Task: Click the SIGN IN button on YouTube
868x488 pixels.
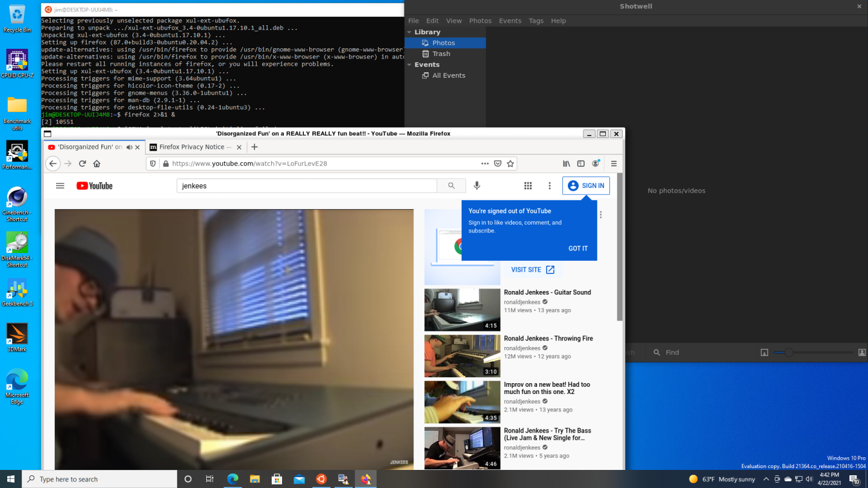Action: pyautogui.click(x=585, y=186)
